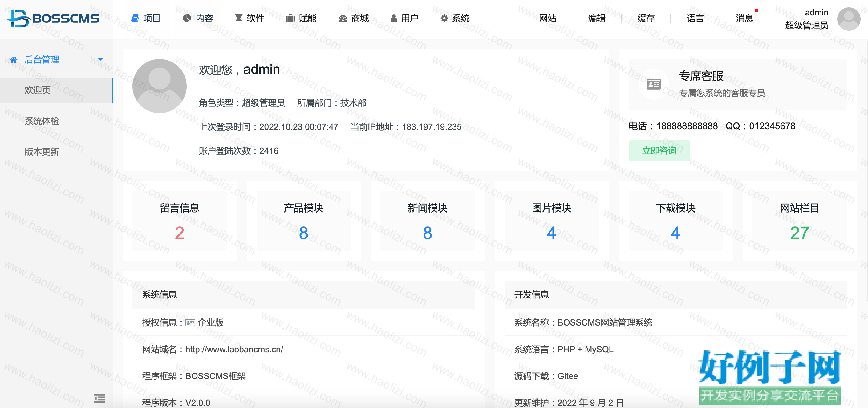
Task: Click the 商城 dashboard icon
Action: coord(343,18)
